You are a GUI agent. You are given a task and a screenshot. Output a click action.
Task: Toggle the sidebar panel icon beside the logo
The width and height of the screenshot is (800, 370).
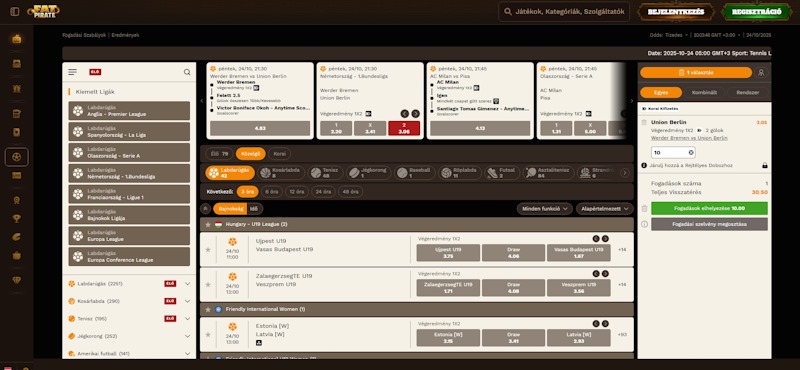[15, 11]
